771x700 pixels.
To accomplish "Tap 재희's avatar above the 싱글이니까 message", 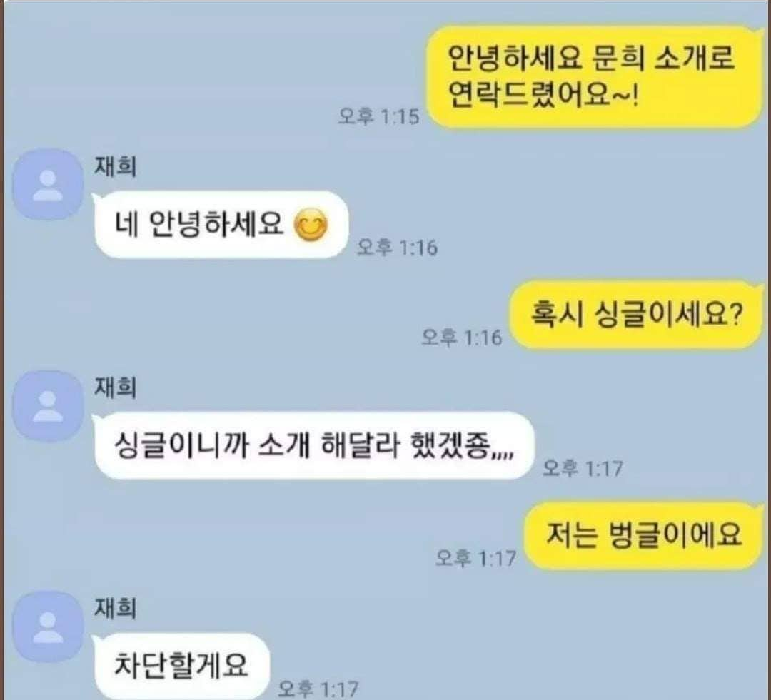I will [x=48, y=406].
